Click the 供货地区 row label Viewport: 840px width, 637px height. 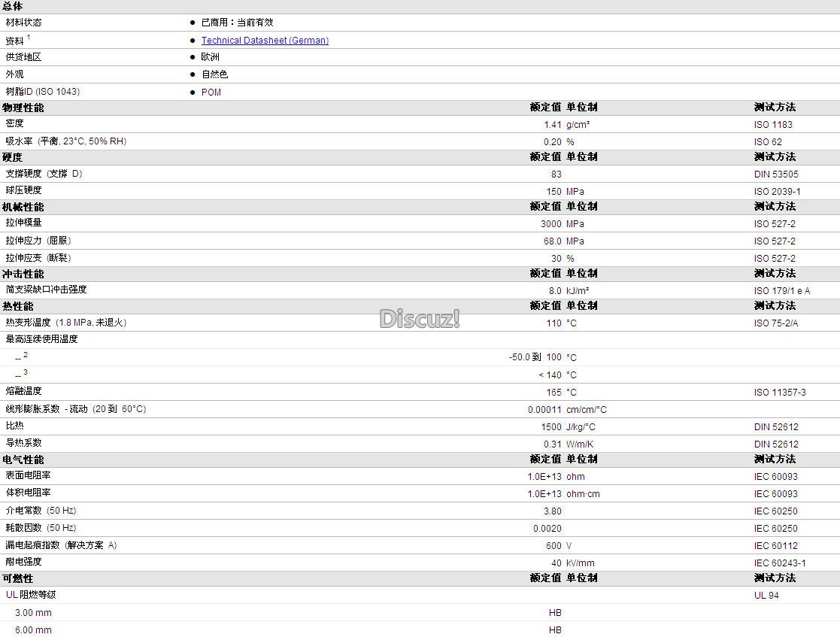[23, 57]
